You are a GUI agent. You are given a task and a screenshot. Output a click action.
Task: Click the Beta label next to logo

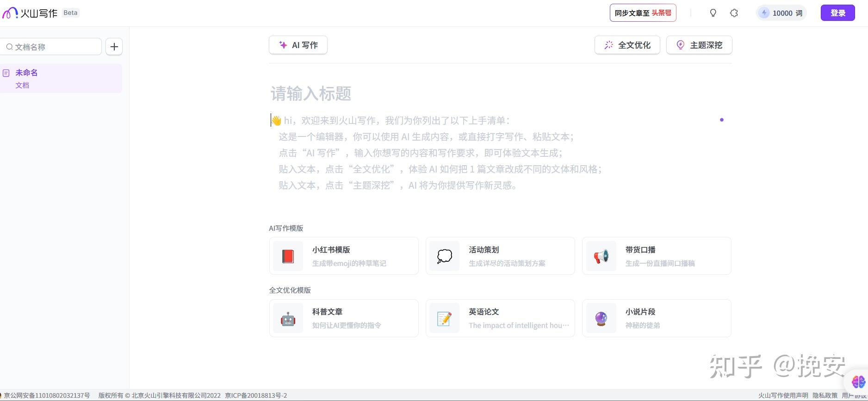[70, 13]
